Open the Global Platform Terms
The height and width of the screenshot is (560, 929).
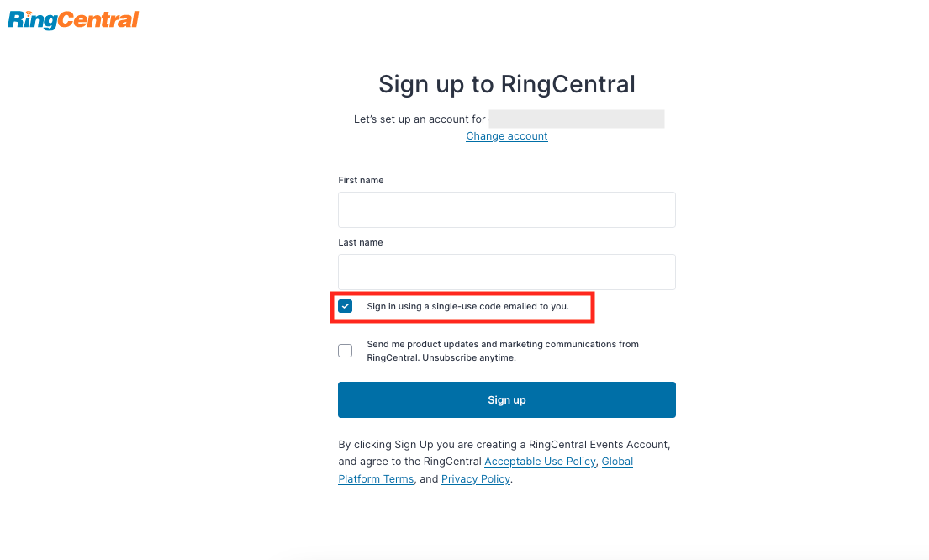tap(485, 469)
